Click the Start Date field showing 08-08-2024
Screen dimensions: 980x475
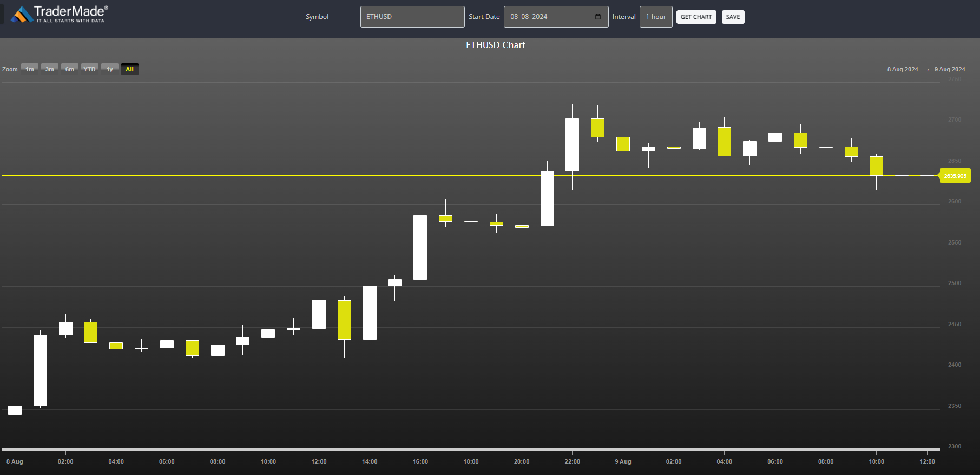[556, 17]
